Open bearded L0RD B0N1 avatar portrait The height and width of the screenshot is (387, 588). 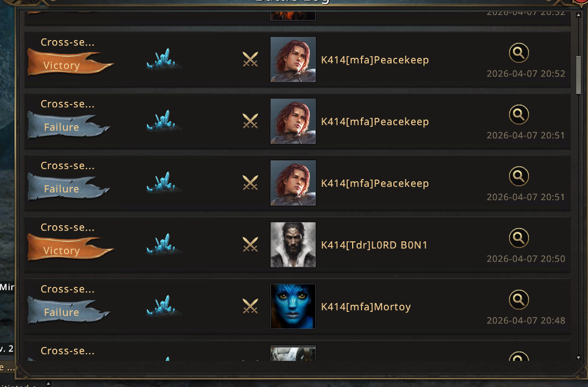click(293, 245)
